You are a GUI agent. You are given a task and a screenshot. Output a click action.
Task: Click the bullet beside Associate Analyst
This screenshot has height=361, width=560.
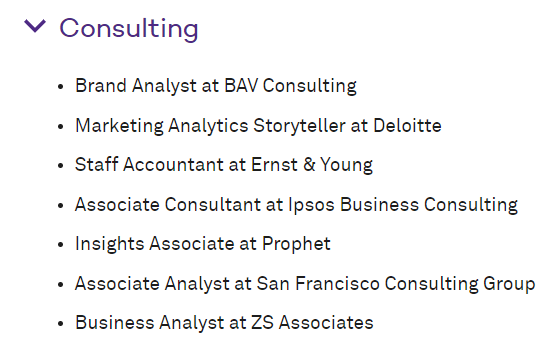pos(60,285)
